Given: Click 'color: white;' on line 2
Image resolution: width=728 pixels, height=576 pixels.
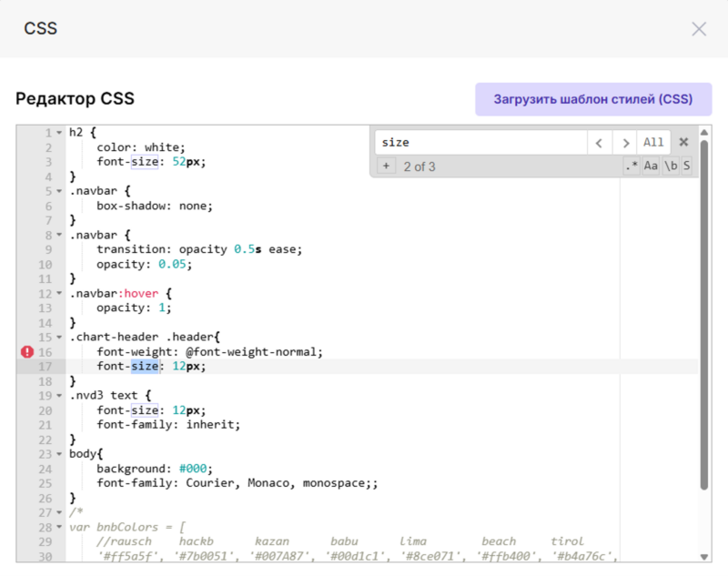Looking at the screenshot, I should (141, 147).
